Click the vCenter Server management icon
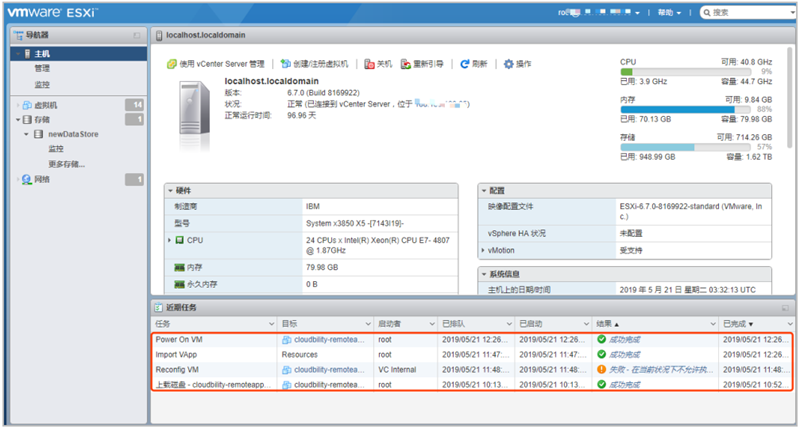 pos(171,64)
